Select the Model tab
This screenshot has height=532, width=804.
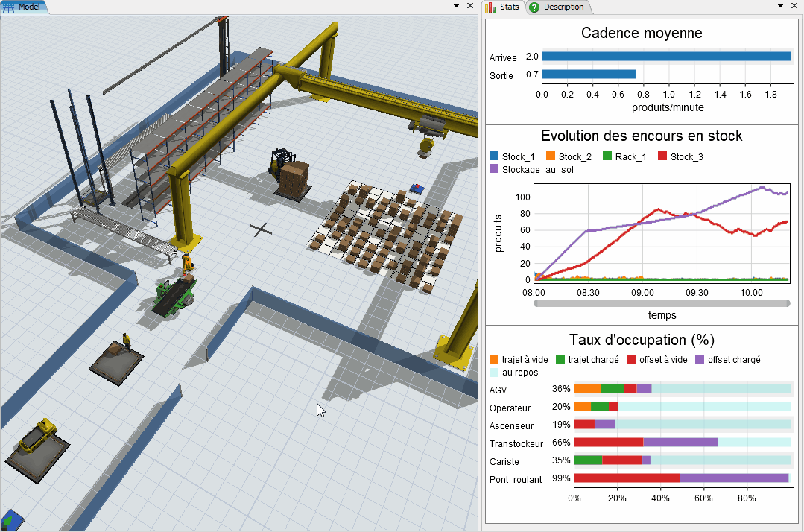30,6
